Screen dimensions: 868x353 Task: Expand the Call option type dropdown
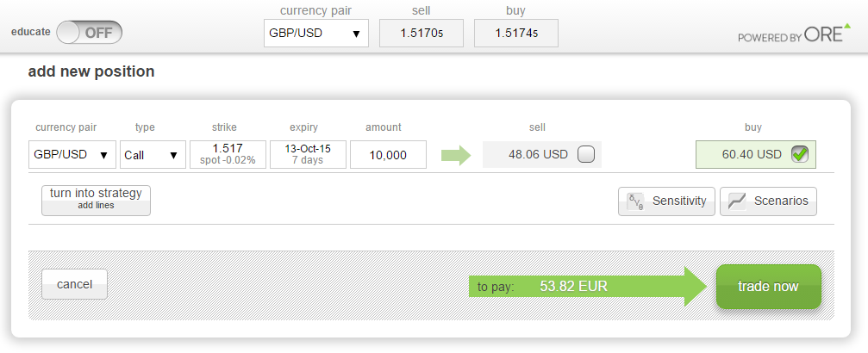152,155
